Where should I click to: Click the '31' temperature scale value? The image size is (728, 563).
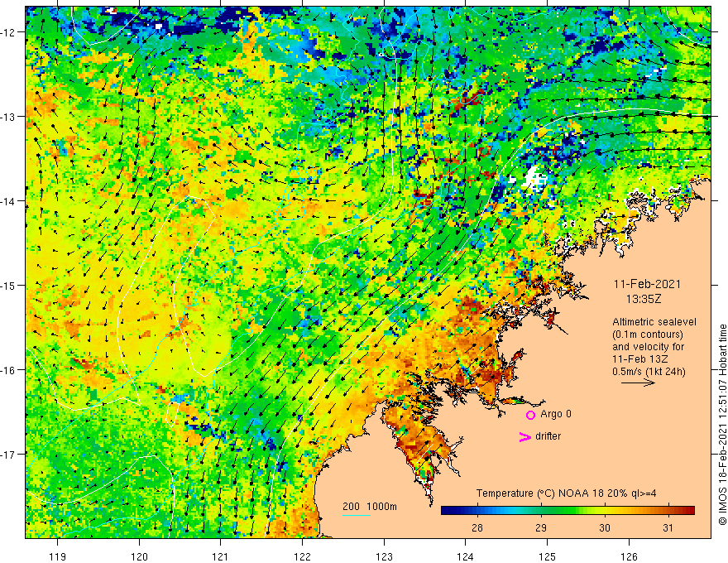[x=668, y=528]
